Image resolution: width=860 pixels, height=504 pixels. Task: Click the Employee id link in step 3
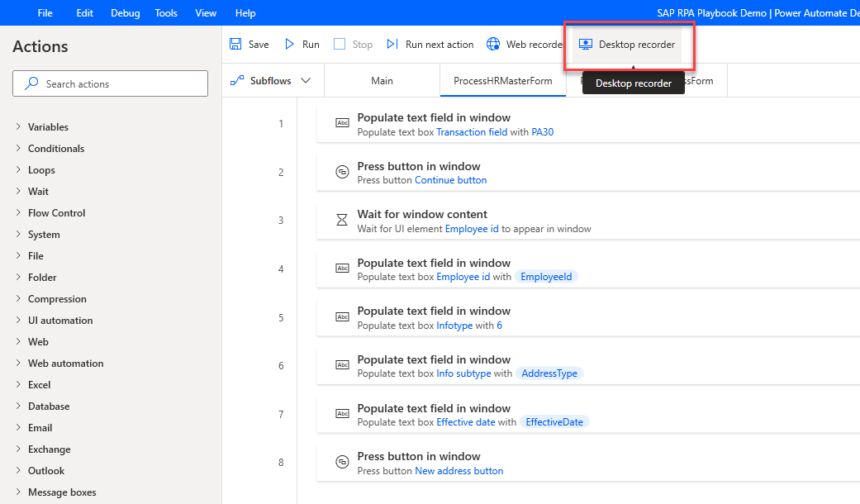(x=472, y=229)
